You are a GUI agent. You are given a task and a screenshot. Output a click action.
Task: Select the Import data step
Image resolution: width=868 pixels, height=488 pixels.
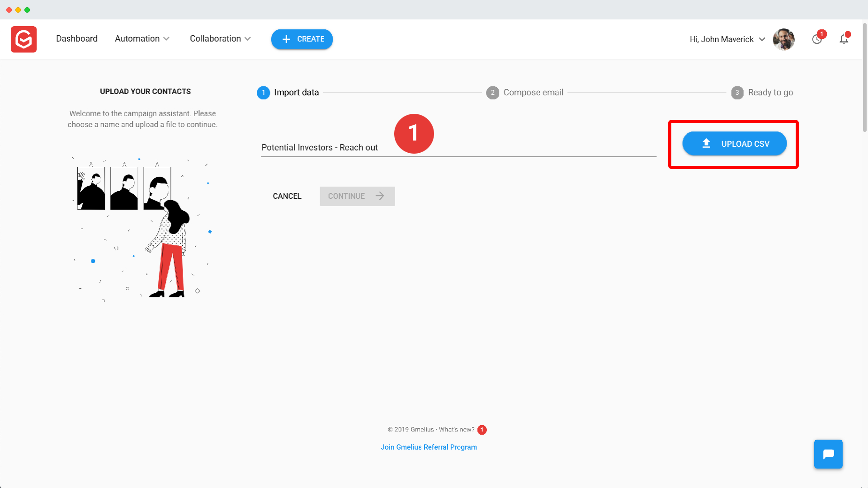point(288,93)
